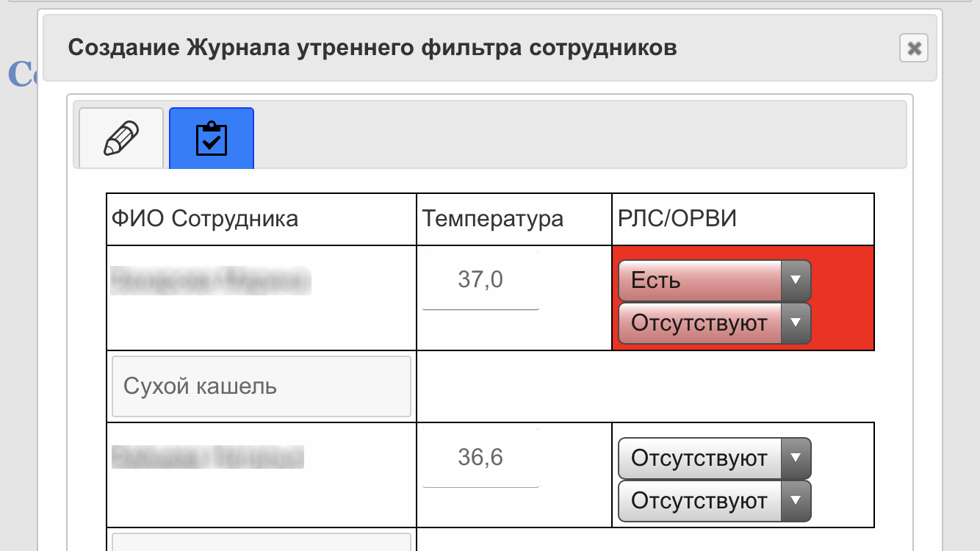Click the empty cell right of 'Сухой кашель'
980x551 pixels.
[645, 386]
